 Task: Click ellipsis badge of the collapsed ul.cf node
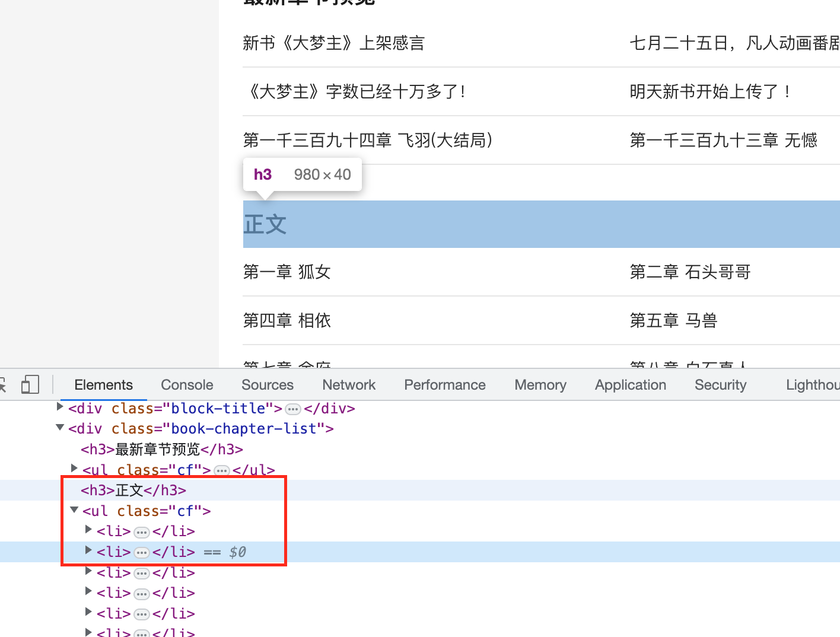(222, 471)
